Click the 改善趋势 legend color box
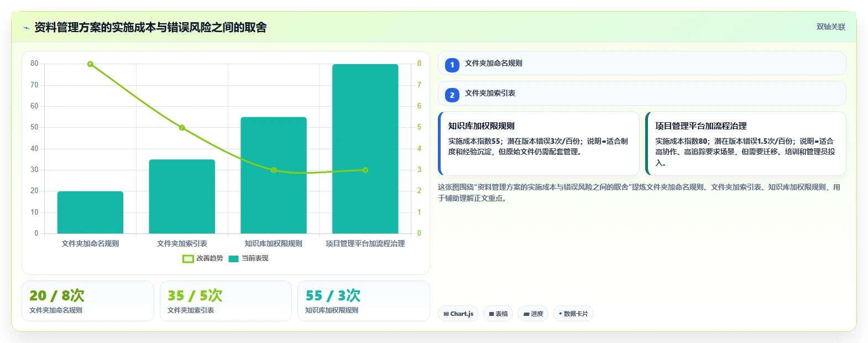 (x=188, y=258)
